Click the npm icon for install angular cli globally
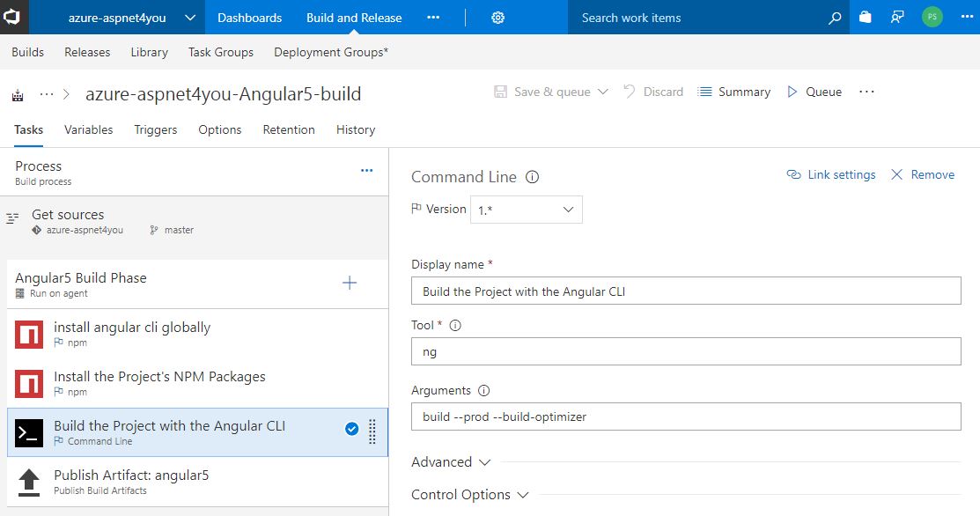980x516 pixels. [x=29, y=335]
